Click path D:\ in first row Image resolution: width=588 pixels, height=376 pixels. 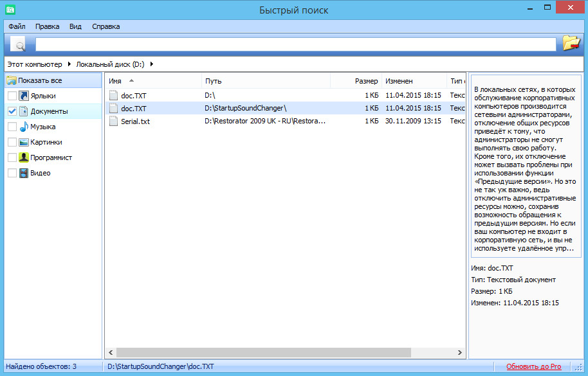pyautogui.click(x=210, y=95)
